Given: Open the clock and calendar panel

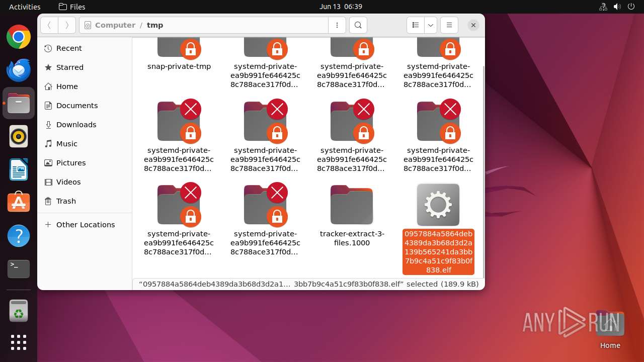Looking at the screenshot, I should click(341, 7).
